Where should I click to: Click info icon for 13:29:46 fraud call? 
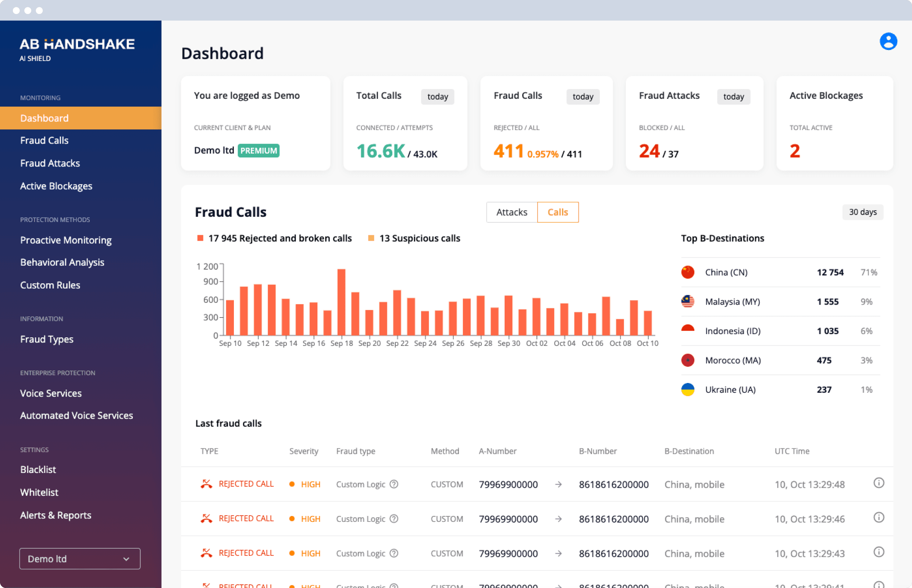(x=879, y=517)
